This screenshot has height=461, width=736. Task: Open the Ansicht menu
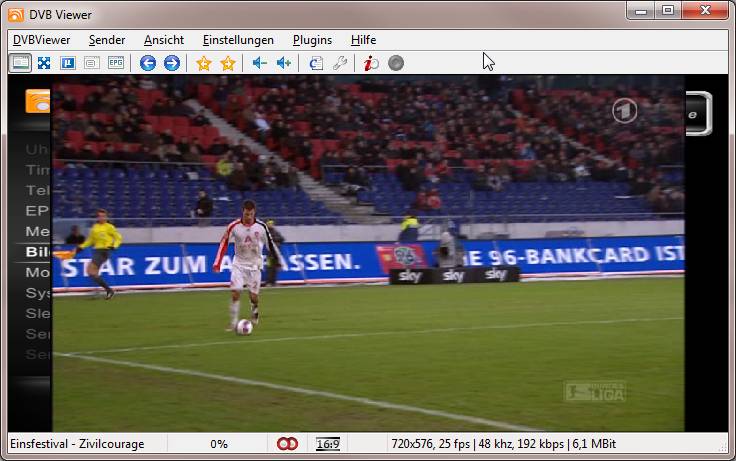[164, 40]
